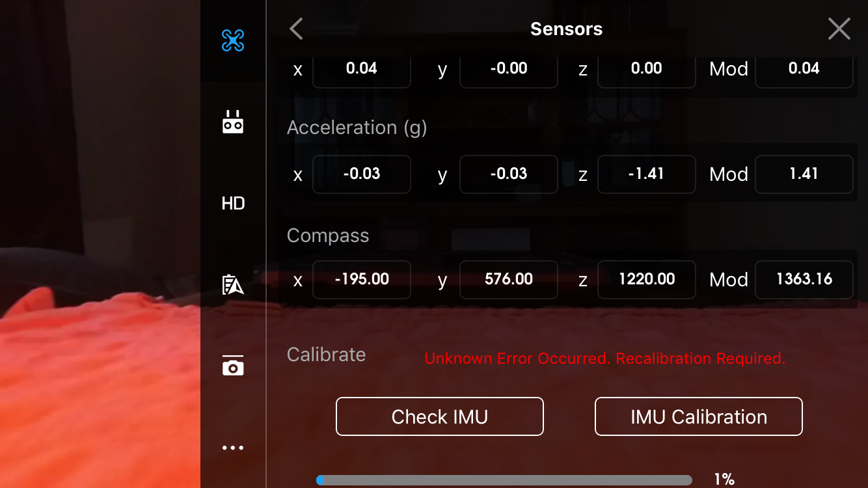Open aircraft settings drone icon
Screen dimensions: 868x488
(232, 41)
